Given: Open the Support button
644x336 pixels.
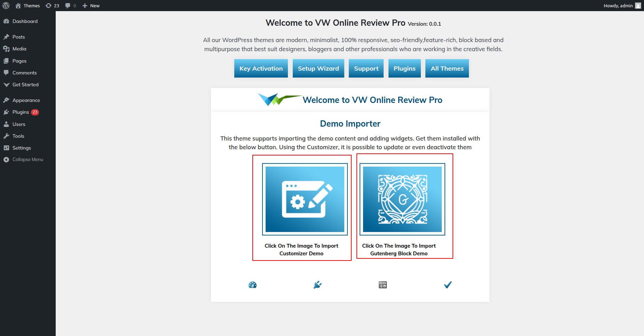Looking at the screenshot, I should (366, 69).
